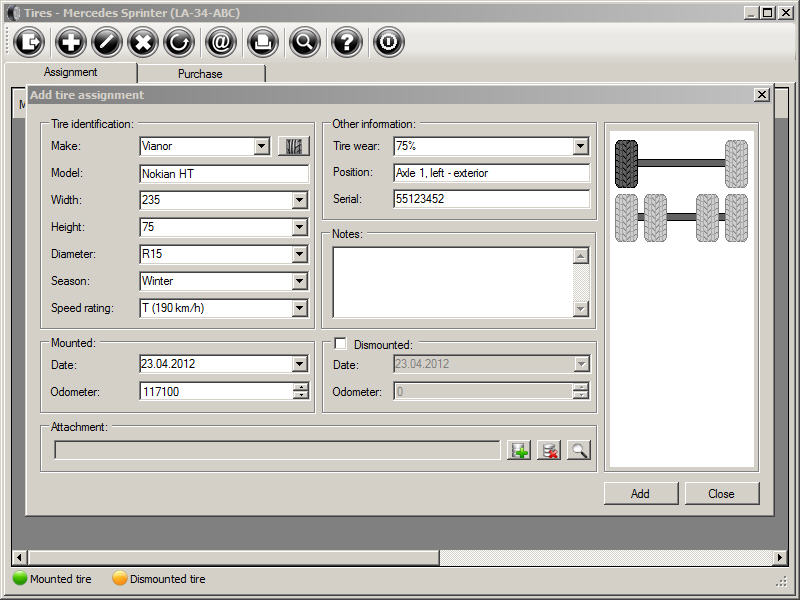Open the Season dropdown
This screenshot has height=600, width=800.
click(x=299, y=281)
